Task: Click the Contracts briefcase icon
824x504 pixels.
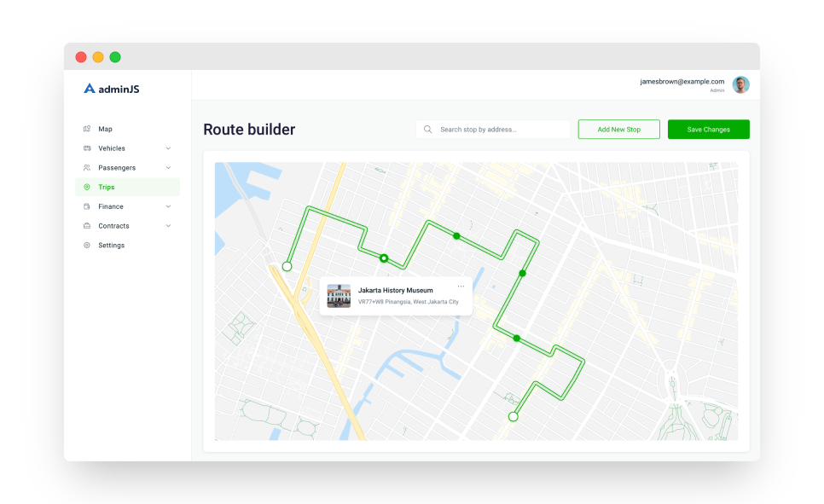Action: (x=87, y=226)
